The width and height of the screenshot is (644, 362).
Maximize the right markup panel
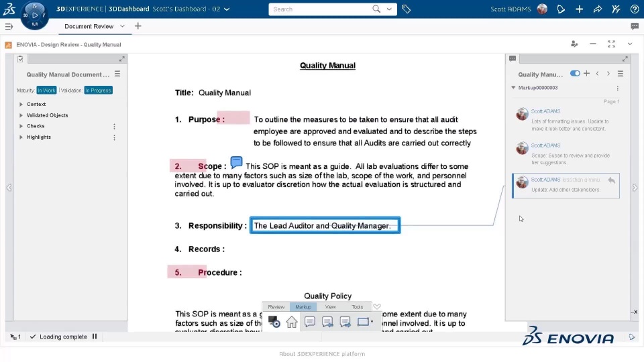[x=625, y=59]
